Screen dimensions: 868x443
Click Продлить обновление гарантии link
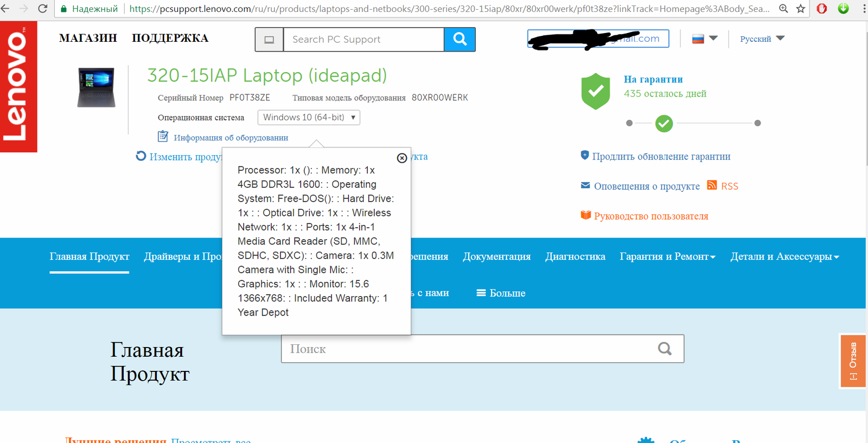pyautogui.click(x=661, y=156)
